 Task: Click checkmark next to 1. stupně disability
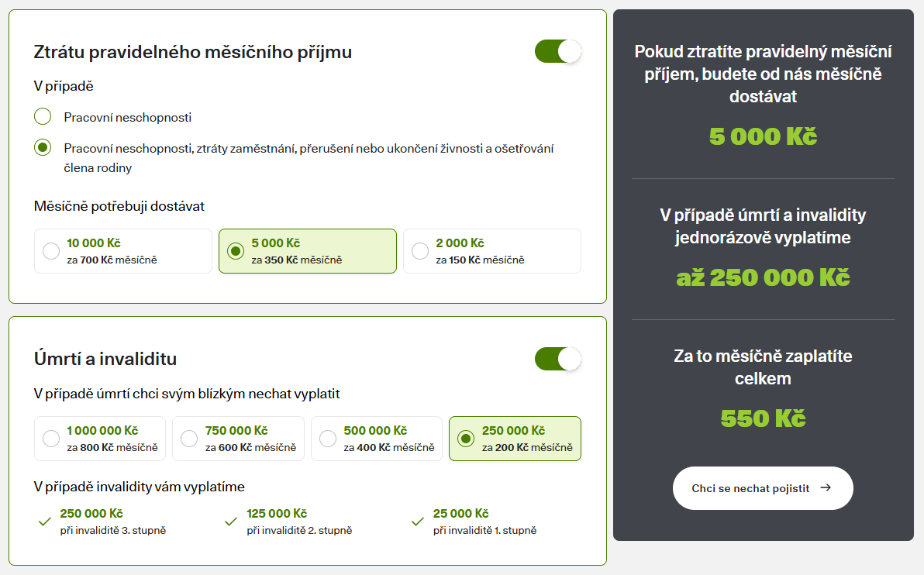point(417,522)
